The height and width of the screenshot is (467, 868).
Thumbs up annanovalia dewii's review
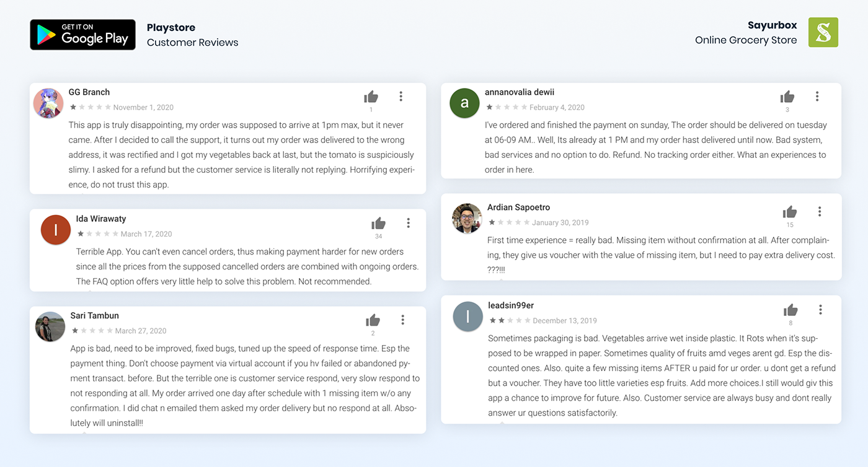(x=787, y=97)
